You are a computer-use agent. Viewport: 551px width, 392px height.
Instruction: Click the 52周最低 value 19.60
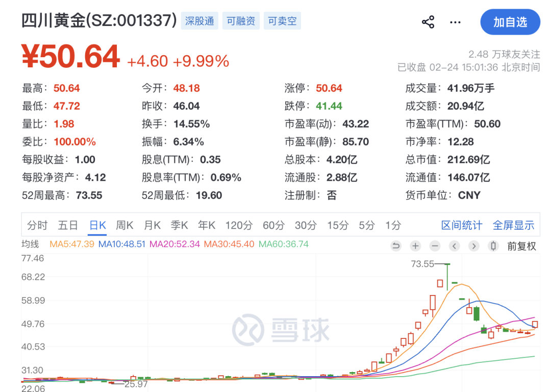(x=209, y=195)
